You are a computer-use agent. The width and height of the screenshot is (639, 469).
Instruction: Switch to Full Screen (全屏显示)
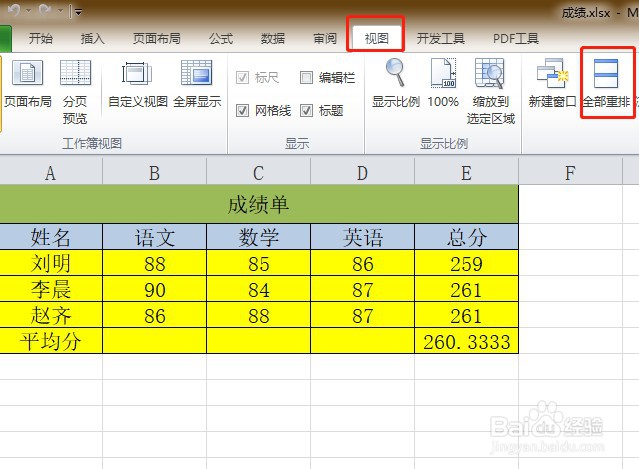197,84
